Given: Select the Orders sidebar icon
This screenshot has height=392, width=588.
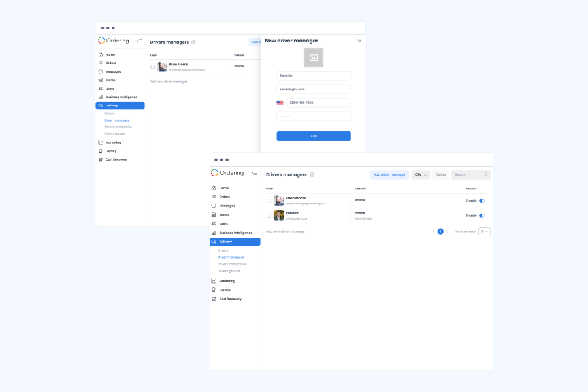Looking at the screenshot, I should coord(213,197).
